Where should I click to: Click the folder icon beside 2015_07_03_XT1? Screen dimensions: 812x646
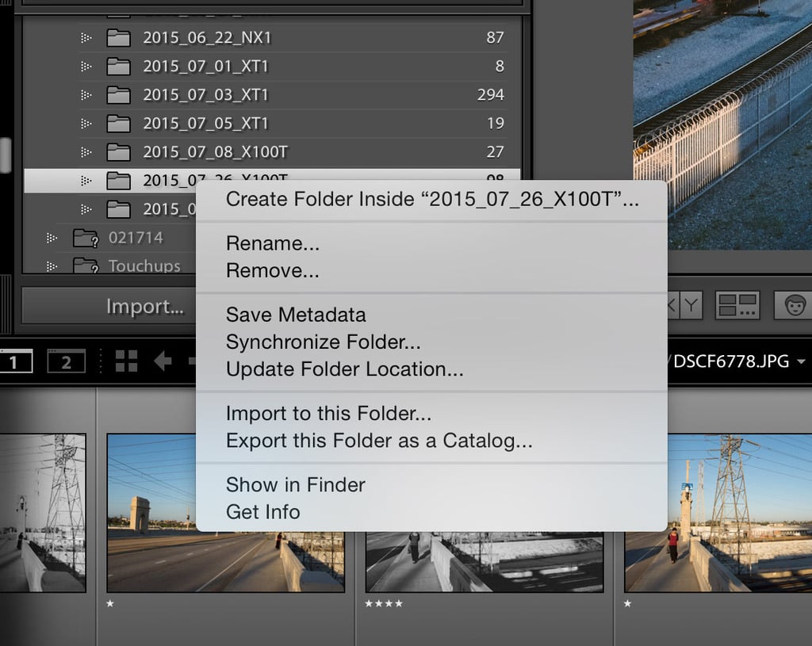[x=117, y=94]
